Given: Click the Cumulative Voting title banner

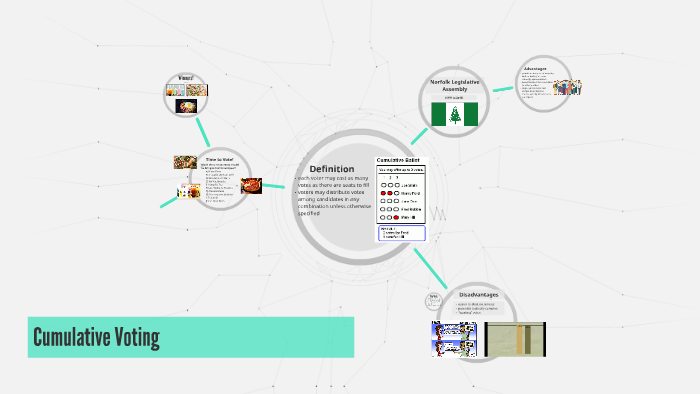Looking at the screenshot, I should pos(191,337).
